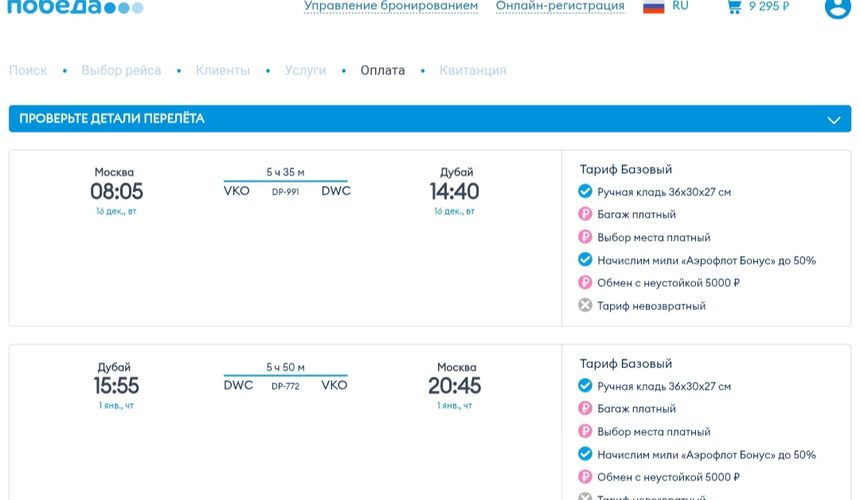Click ruble icon for Багаж платный, Dubai–Moscow flight
Image resolution: width=860 pixels, height=500 pixels.
pos(585,408)
